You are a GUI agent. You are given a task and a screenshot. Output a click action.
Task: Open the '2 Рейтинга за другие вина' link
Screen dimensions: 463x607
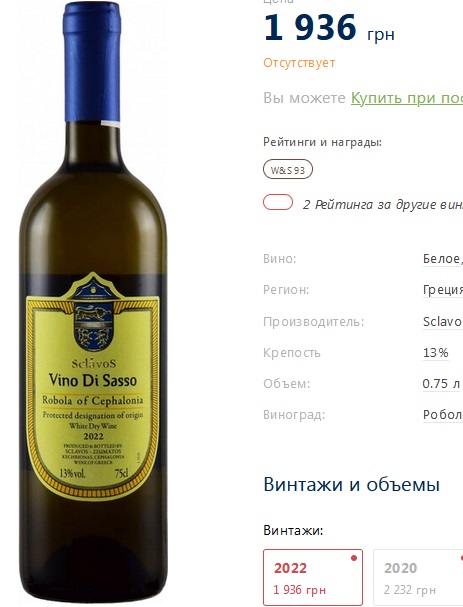(x=382, y=204)
